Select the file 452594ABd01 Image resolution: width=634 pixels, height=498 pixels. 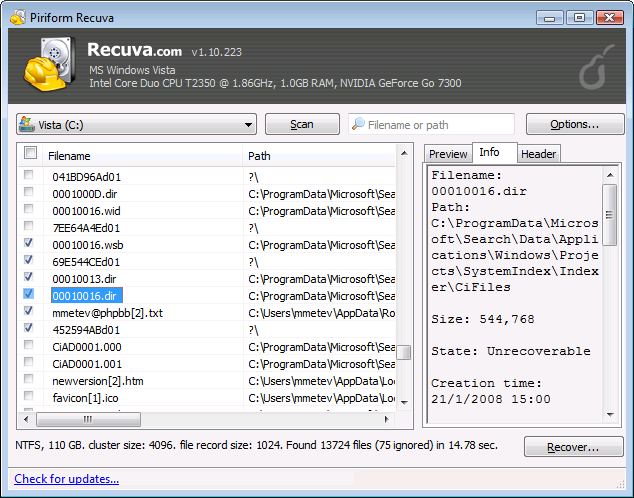coord(86,330)
